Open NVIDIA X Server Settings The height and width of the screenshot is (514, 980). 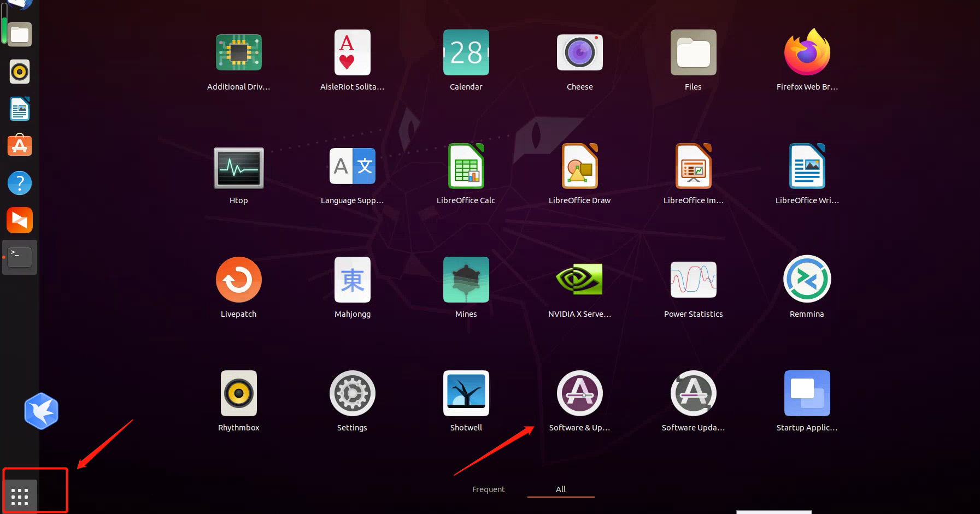[580, 280]
